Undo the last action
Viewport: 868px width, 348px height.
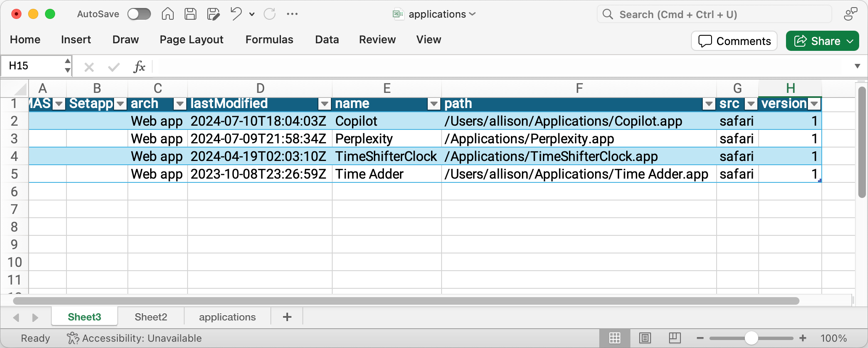[x=236, y=14]
